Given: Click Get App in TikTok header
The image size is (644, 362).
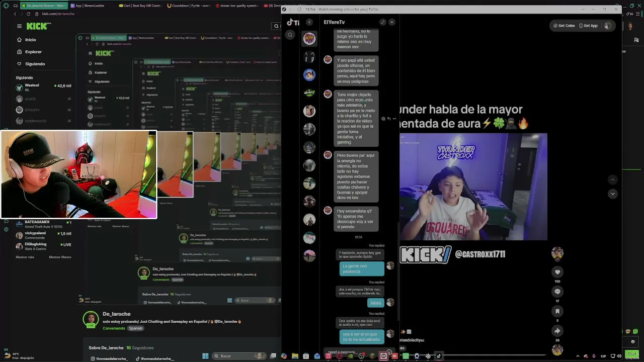Looking at the screenshot, I should click(588, 26).
